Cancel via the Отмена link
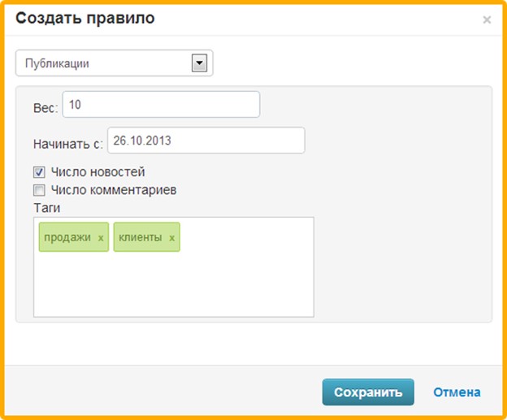This screenshot has width=507, height=420. point(457,392)
